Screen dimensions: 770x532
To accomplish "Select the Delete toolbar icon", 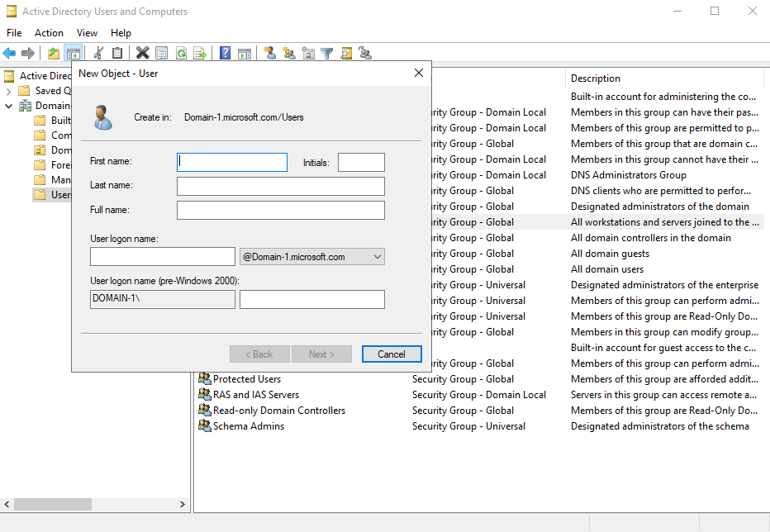I will (x=142, y=53).
